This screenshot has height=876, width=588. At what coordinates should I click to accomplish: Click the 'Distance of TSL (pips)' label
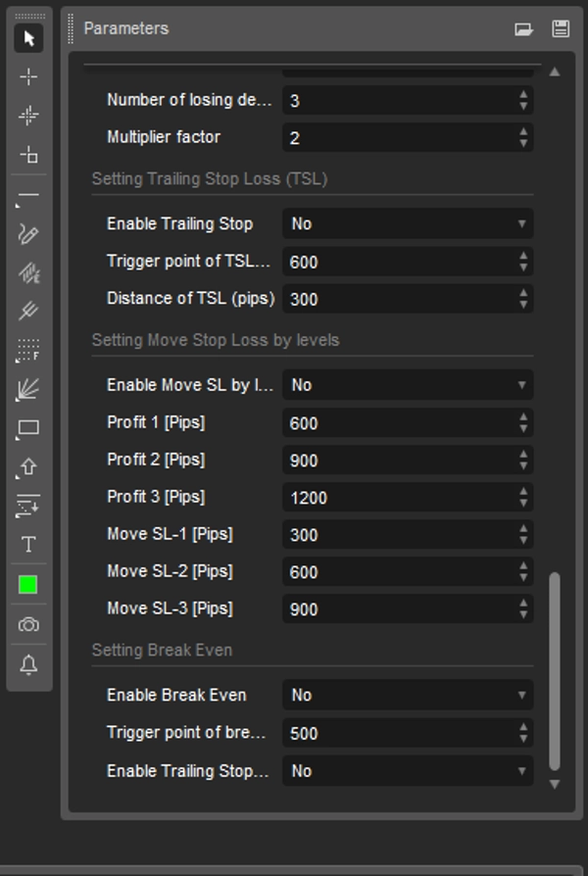click(190, 299)
